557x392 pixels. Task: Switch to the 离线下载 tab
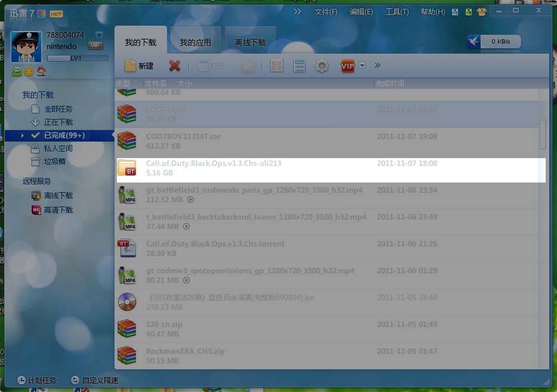(250, 42)
